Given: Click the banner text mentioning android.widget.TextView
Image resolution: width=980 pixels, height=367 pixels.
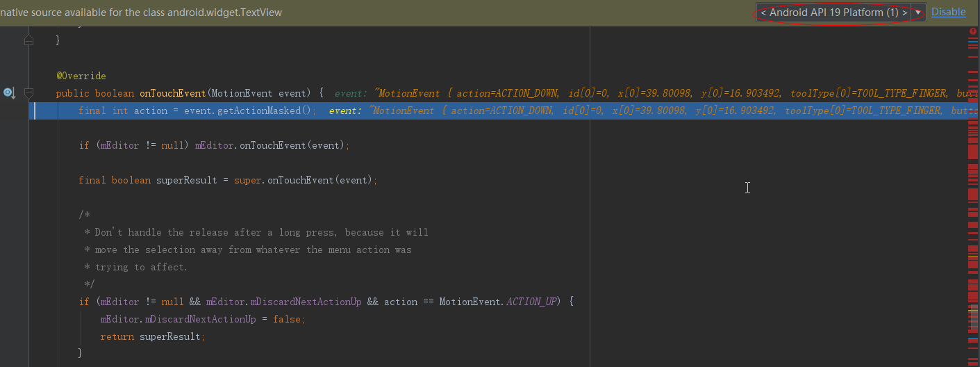Looking at the screenshot, I should 141,13.
